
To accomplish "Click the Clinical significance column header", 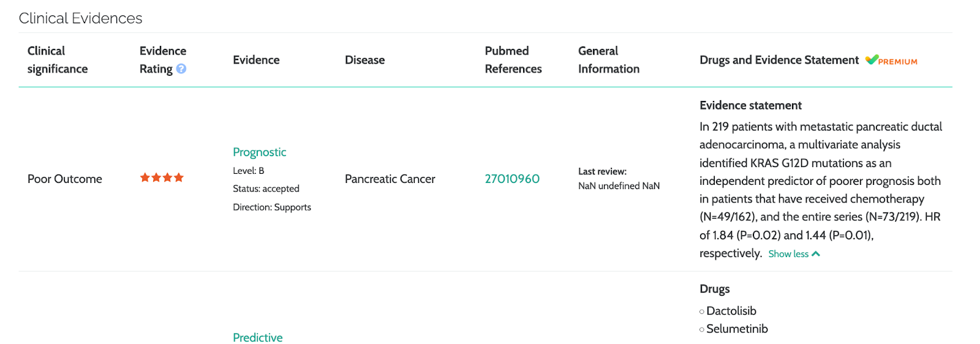I will tap(58, 60).
